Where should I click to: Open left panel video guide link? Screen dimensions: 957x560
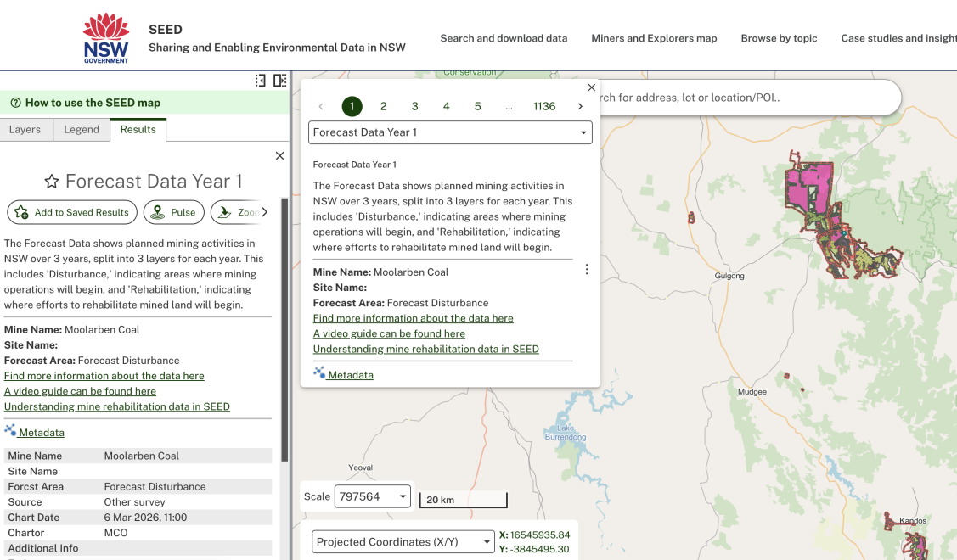[80, 391]
